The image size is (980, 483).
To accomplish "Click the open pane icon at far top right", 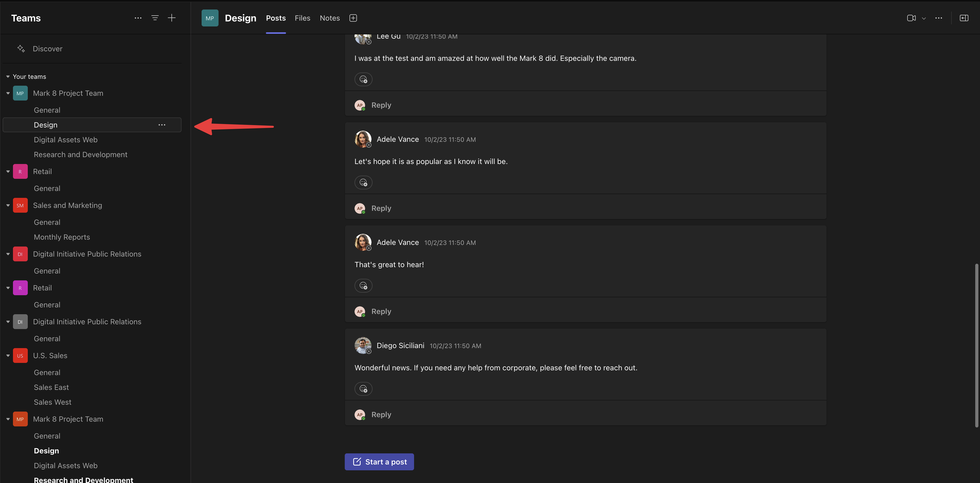I will (964, 18).
